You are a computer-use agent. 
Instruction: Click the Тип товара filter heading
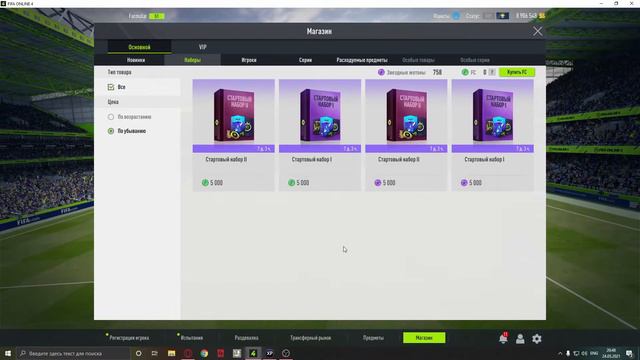click(x=119, y=72)
